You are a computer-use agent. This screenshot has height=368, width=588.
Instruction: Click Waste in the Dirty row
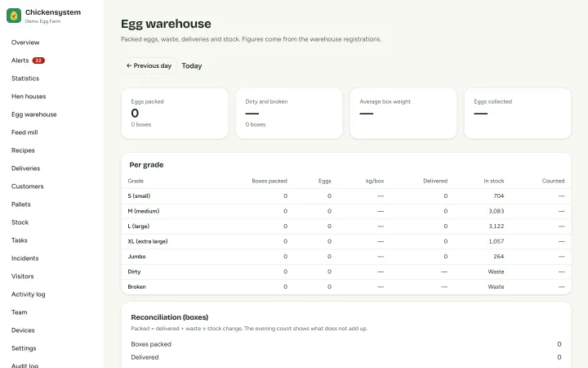[x=496, y=272]
